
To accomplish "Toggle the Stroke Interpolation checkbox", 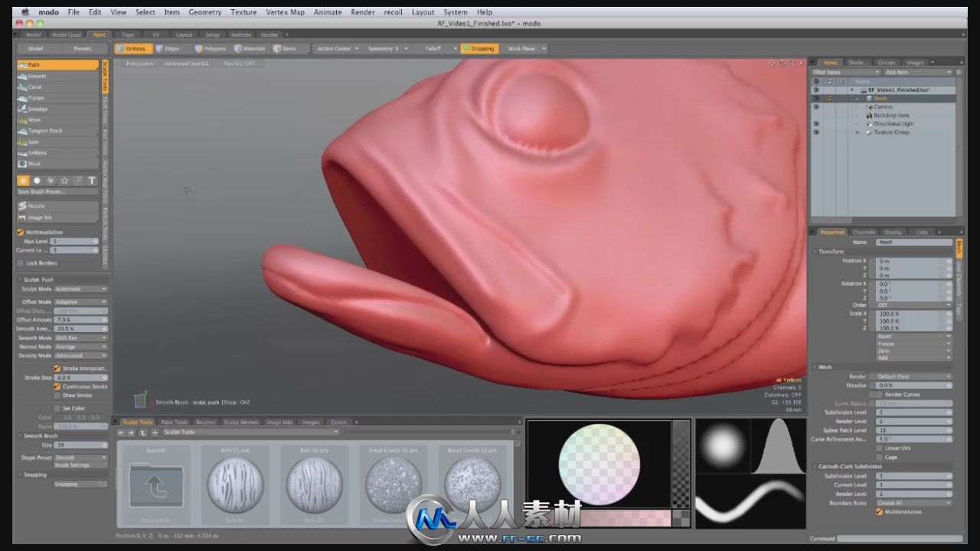I will [x=57, y=368].
